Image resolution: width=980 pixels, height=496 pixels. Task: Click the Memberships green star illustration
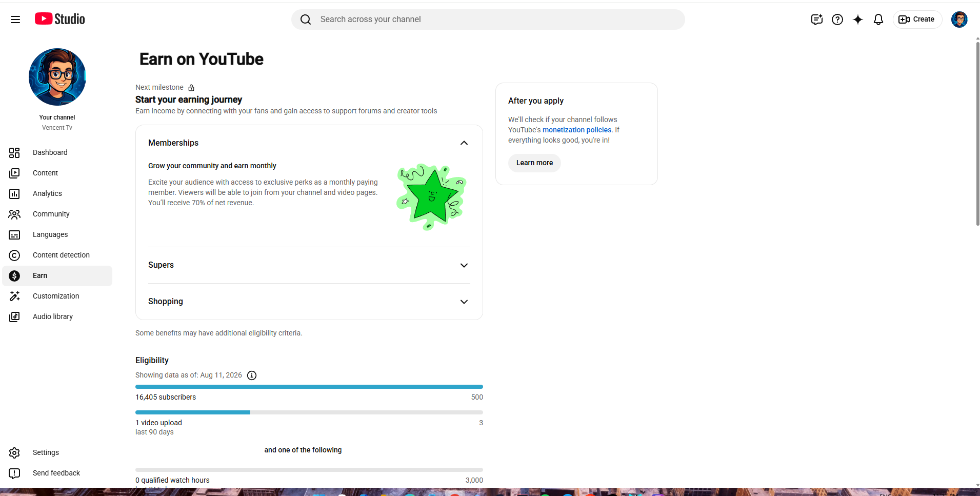431,197
